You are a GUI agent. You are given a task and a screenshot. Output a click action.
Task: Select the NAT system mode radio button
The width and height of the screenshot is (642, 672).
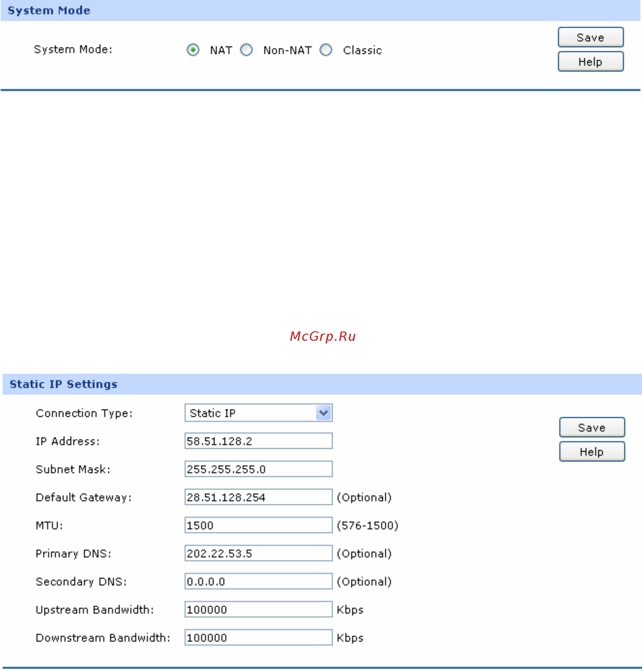coord(193,50)
